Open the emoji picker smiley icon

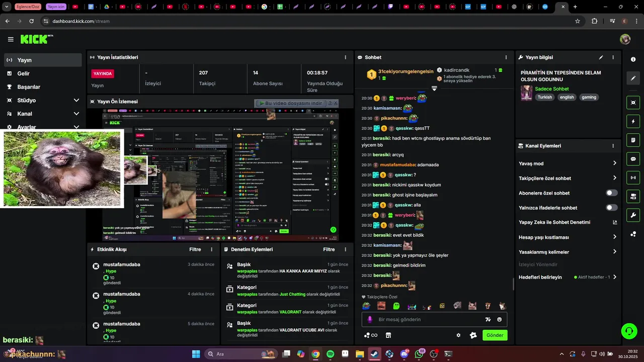click(x=500, y=319)
